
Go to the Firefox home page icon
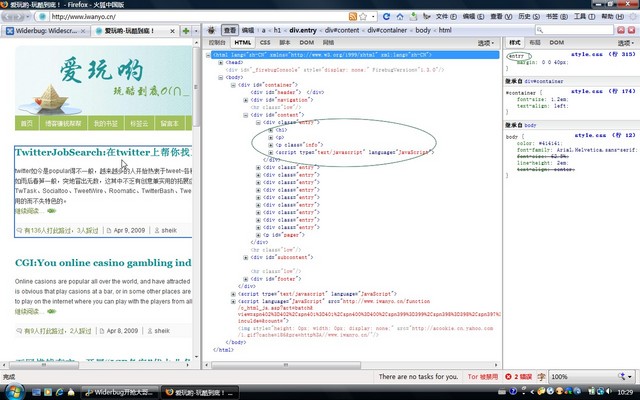(400, 16)
